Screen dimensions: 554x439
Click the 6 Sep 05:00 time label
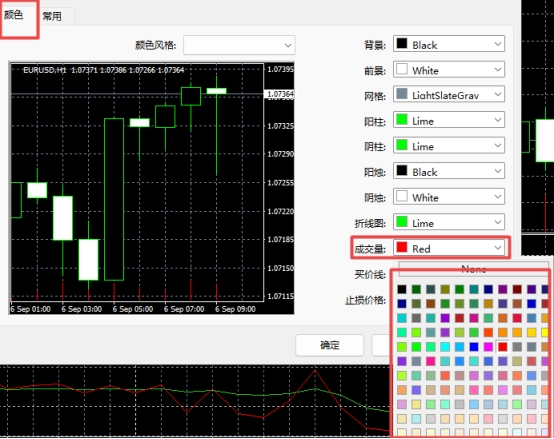pos(133,309)
